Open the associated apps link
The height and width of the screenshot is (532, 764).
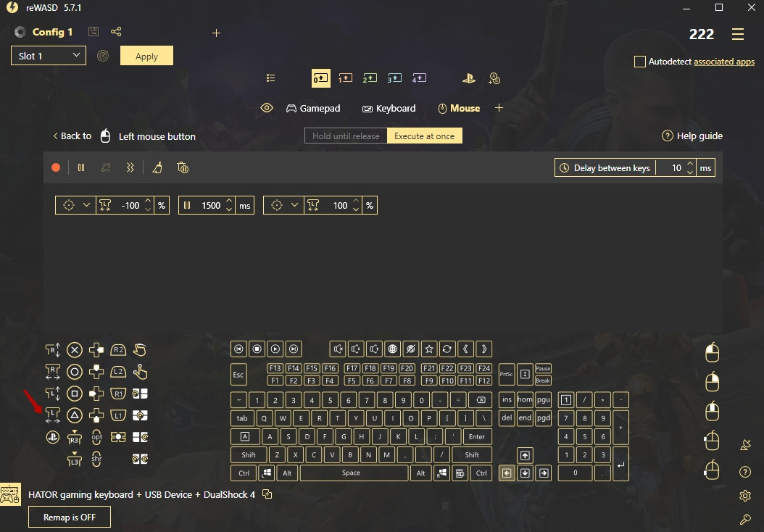723,62
